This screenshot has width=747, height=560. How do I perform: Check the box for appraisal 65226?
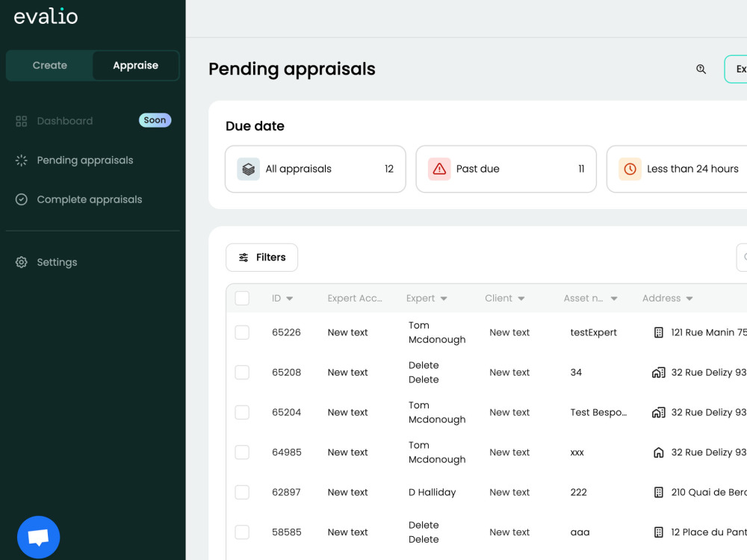coord(242,332)
